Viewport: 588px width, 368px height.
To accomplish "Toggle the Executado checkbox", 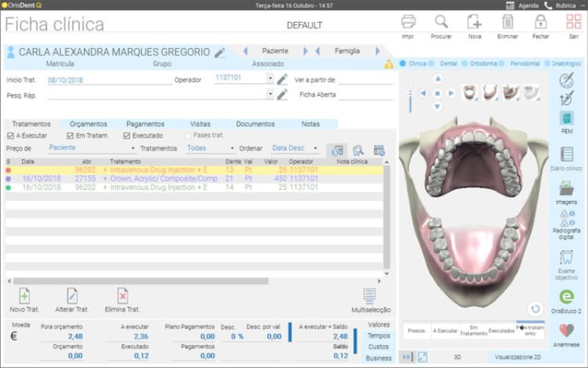I will [127, 135].
